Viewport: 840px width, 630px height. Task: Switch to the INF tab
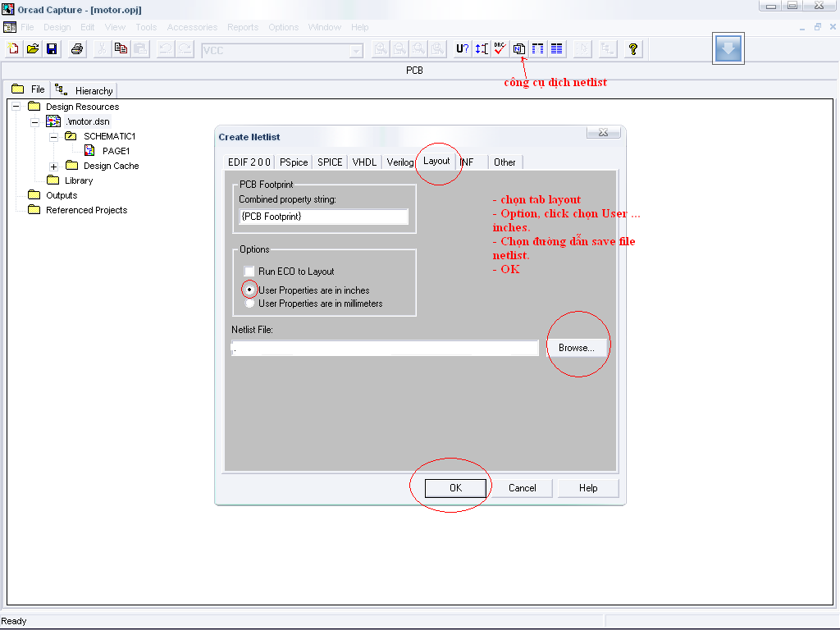pyautogui.click(x=472, y=162)
